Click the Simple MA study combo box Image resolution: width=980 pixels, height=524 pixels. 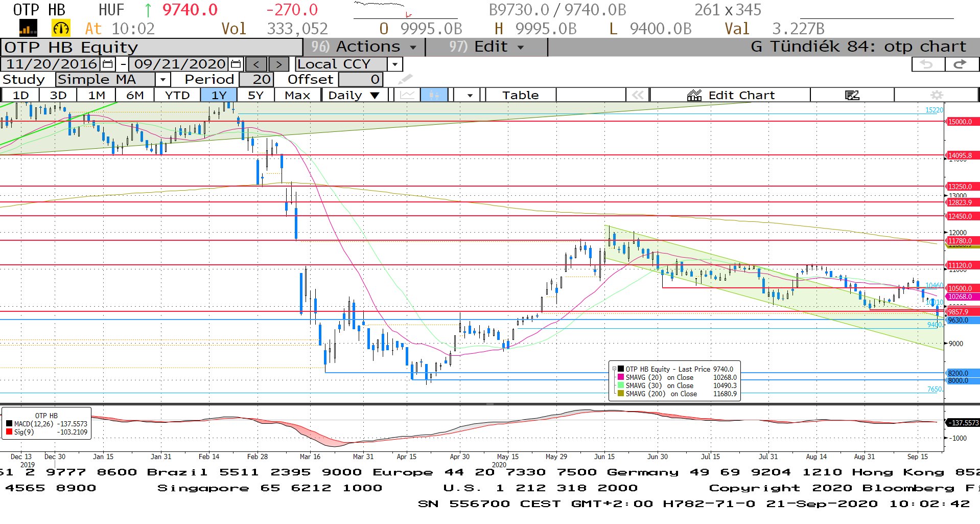[113, 80]
